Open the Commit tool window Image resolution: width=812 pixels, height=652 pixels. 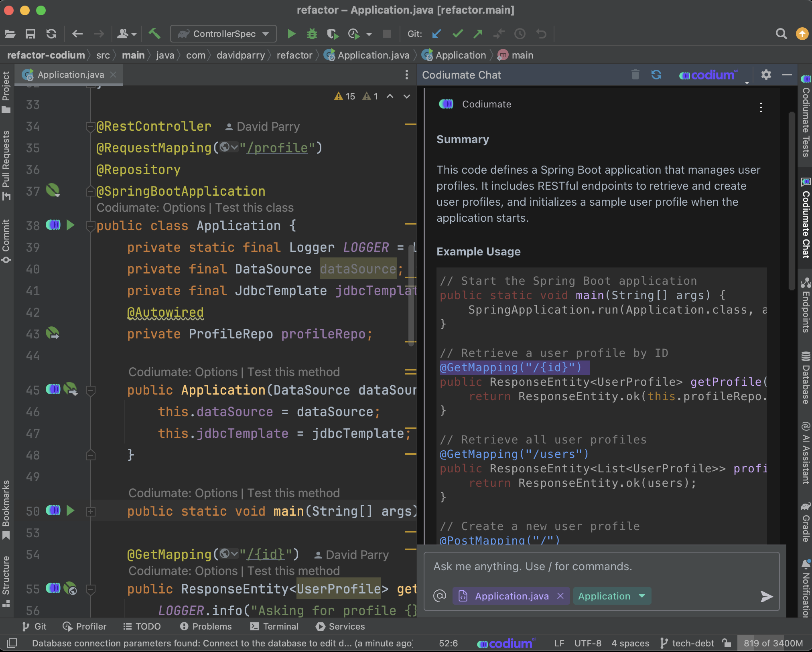6,241
